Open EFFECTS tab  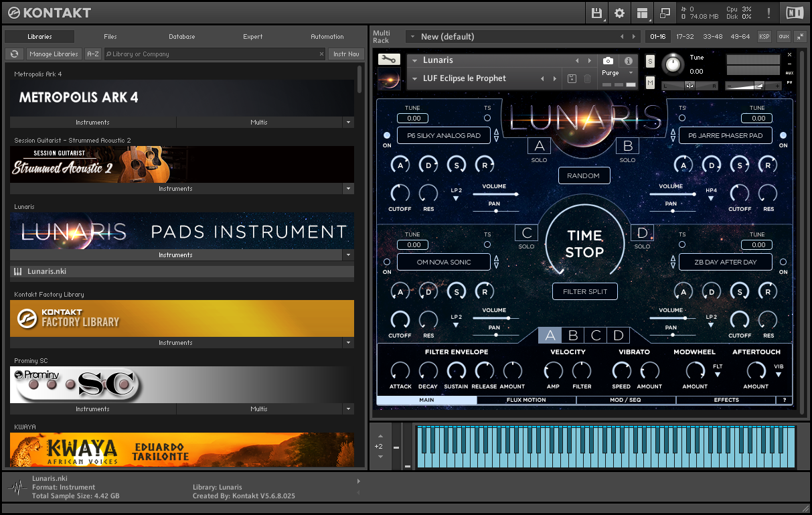726,400
